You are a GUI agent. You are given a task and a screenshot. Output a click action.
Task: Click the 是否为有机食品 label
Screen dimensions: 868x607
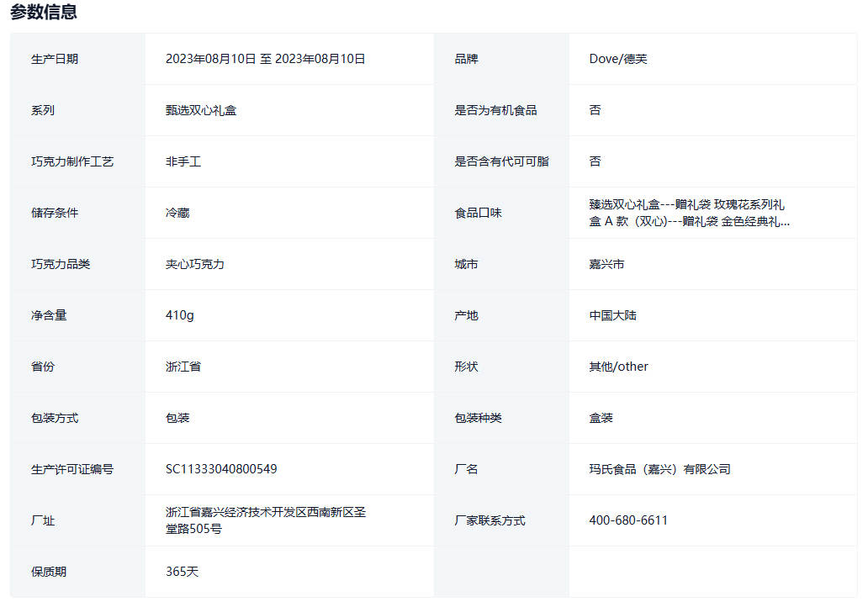coord(495,110)
